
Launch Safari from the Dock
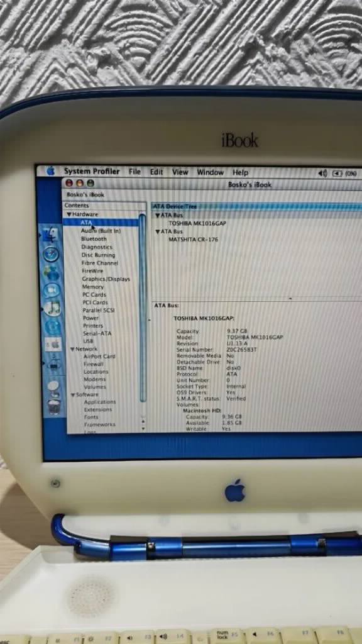pos(52,255)
